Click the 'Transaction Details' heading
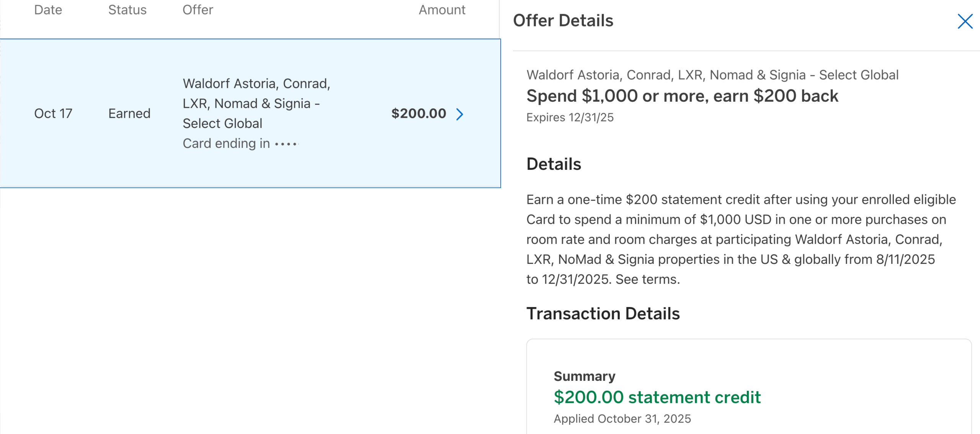 tap(603, 314)
